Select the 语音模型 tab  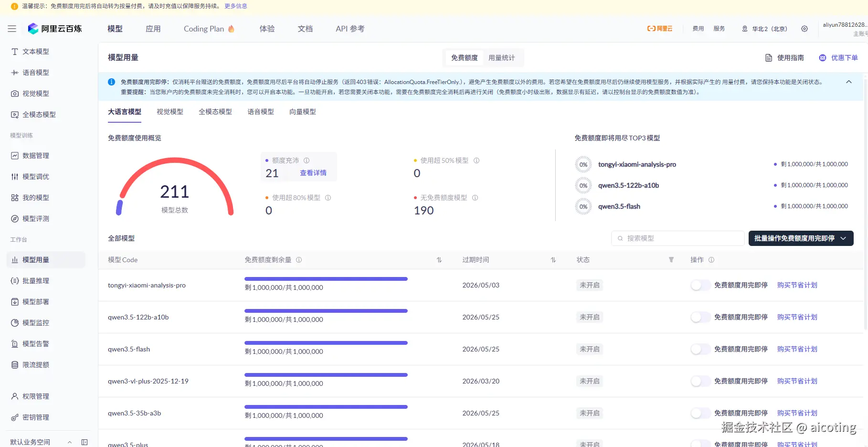(x=261, y=112)
